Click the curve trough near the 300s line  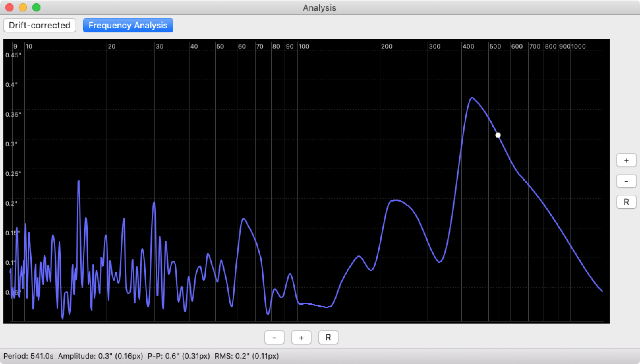[x=440, y=262]
